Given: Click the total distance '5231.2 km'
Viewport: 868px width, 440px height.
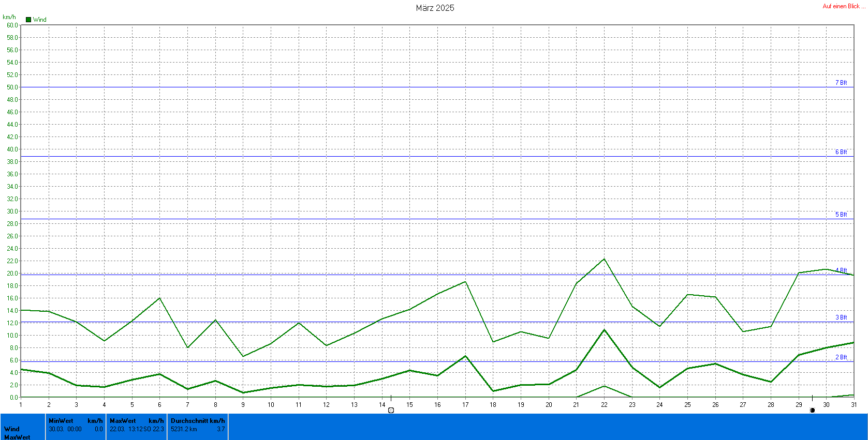Looking at the screenshot, I should point(184,429).
